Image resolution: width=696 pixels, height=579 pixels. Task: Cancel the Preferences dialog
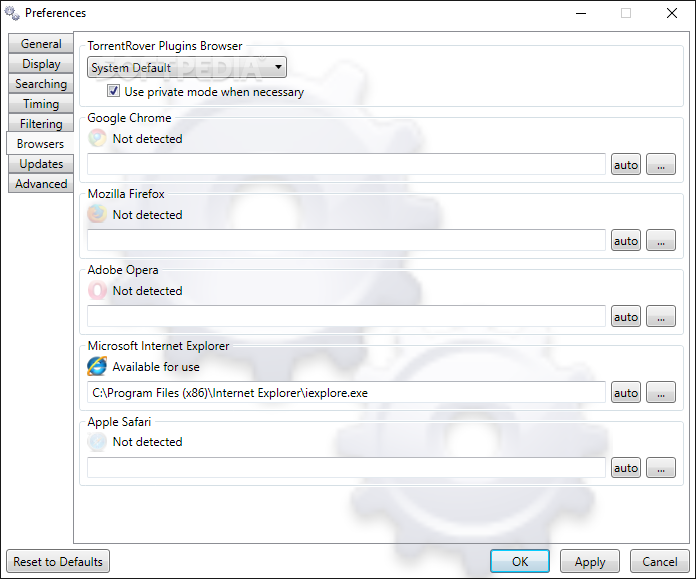660,561
